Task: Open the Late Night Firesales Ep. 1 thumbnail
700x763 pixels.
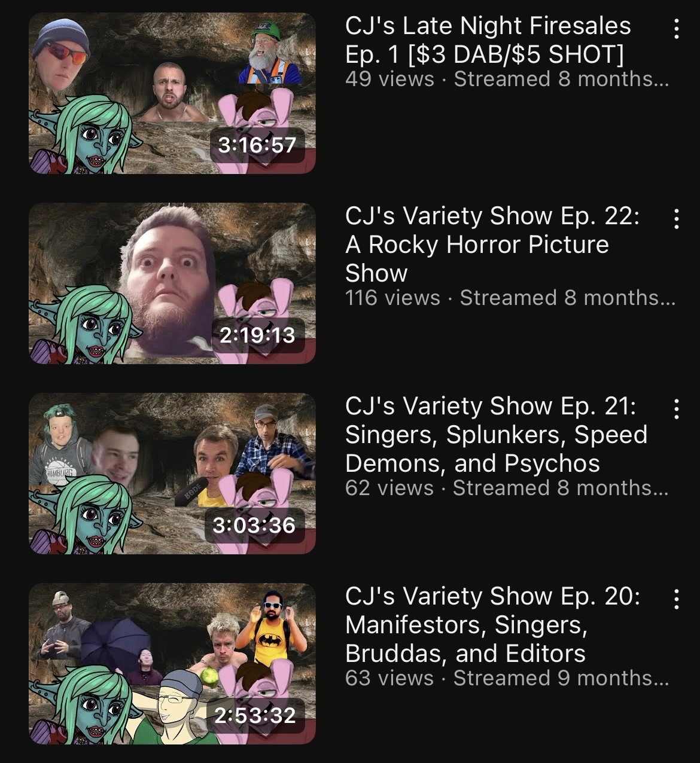Action: pos(172,93)
